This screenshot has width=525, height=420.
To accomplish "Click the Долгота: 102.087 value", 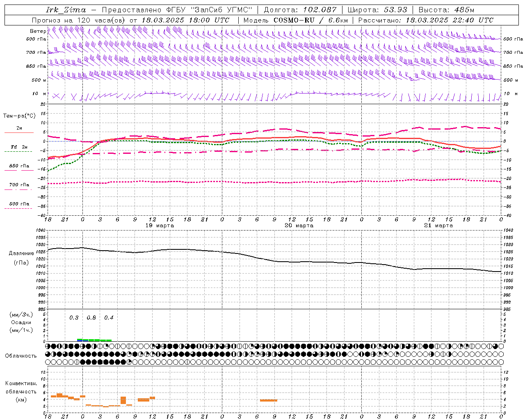I will 300,10.
